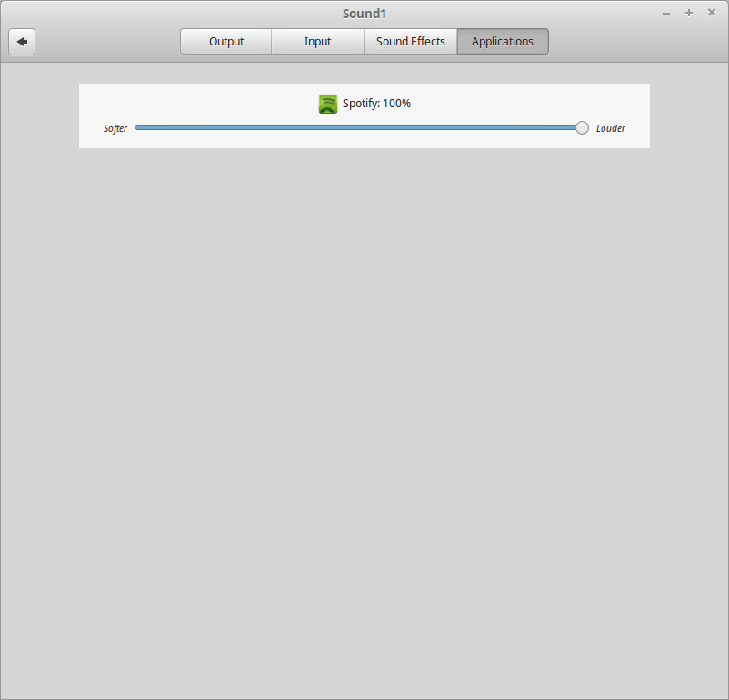
Task: Click the Softer label
Action: coord(115,128)
